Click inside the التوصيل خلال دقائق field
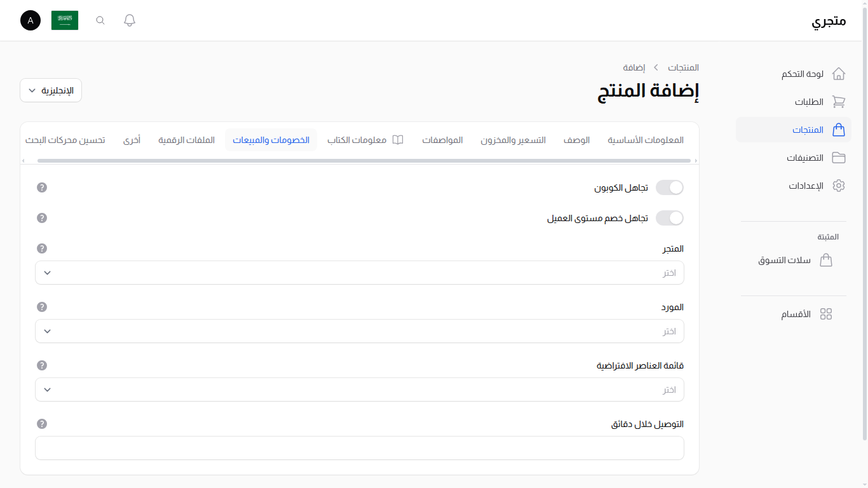Screen dimensions: 868x488 [x=360, y=448]
